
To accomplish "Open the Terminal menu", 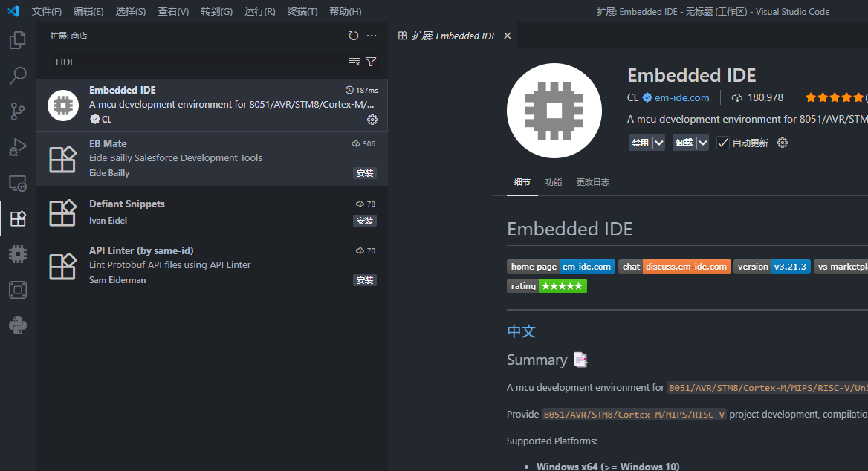I will point(302,11).
